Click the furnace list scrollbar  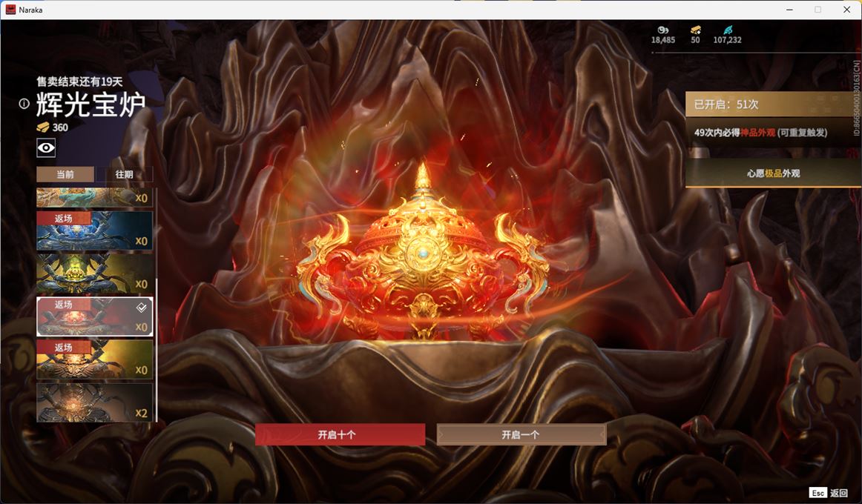pos(157,350)
